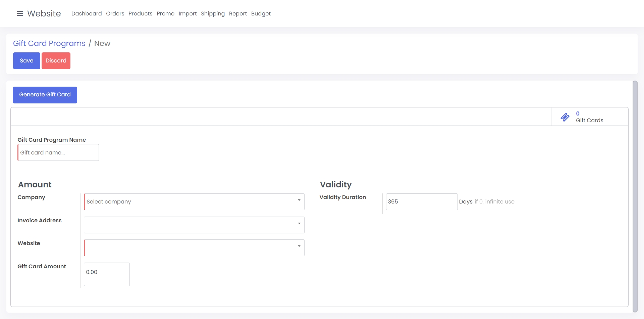
Task: Navigate to Shipping menu
Action: (213, 13)
